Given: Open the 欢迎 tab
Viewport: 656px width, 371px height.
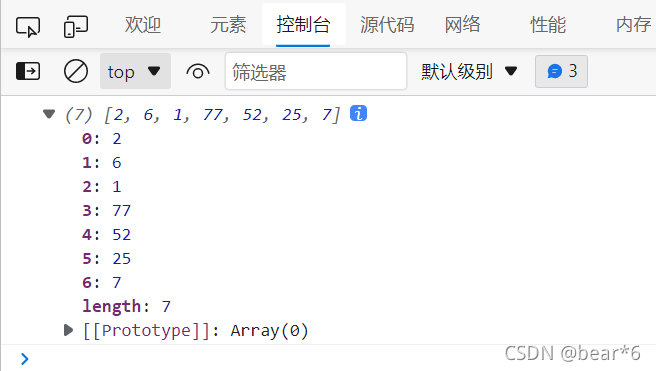Looking at the screenshot, I should (x=143, y=25).
